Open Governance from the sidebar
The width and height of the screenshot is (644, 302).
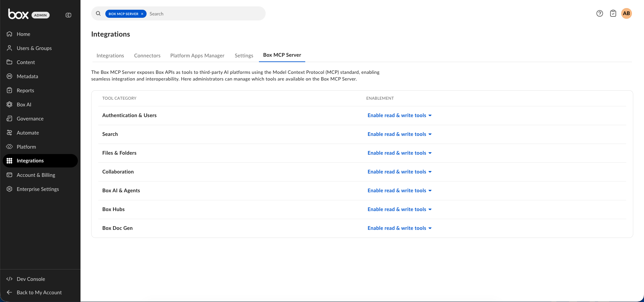(x=40, y=118)
